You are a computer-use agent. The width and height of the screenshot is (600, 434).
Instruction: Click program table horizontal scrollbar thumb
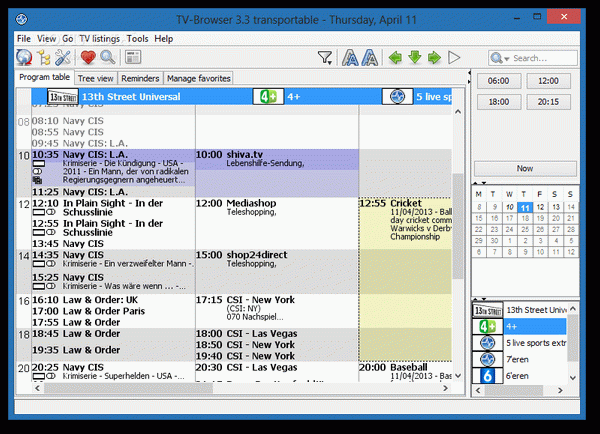128,388
